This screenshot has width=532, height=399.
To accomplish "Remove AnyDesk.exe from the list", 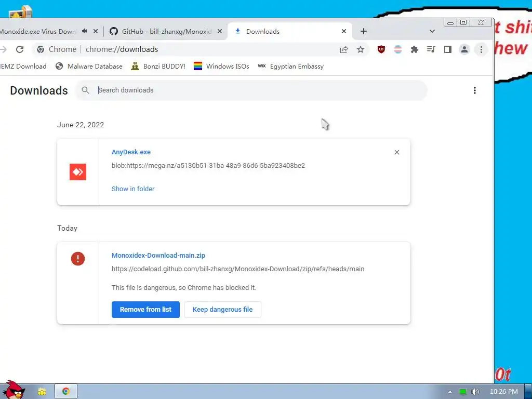I will click(x=396, y=152).
